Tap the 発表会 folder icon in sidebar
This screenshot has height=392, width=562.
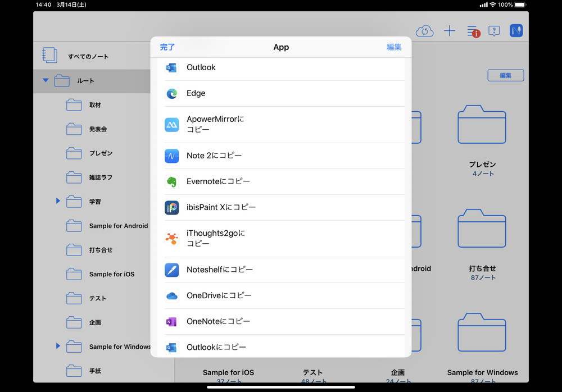[74, 129]
